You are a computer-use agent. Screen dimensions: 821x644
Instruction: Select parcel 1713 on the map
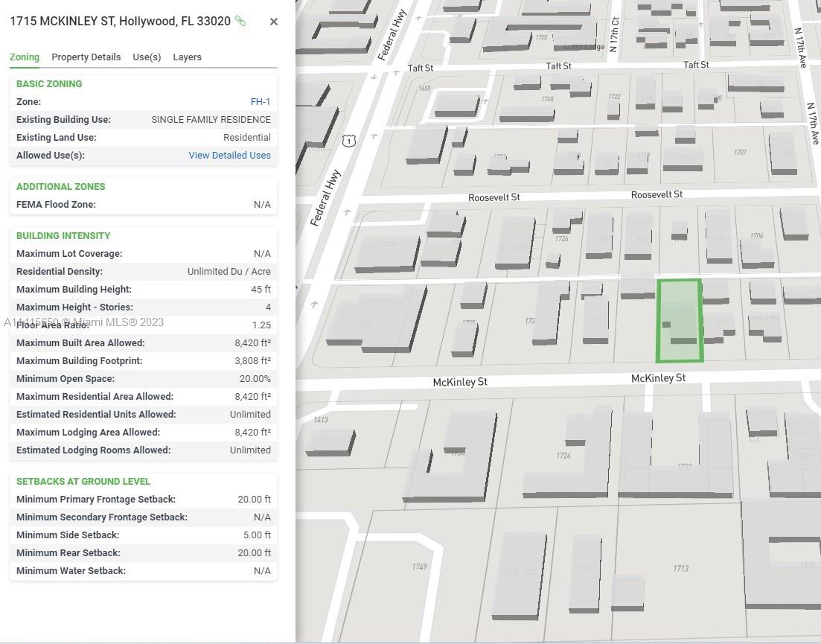(680, 568)
